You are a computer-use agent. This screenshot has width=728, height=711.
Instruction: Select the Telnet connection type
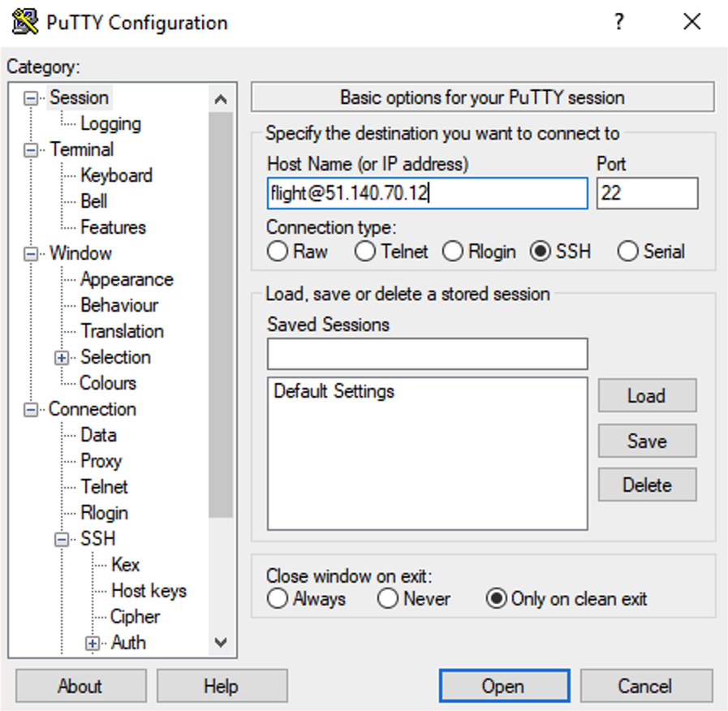365,252
